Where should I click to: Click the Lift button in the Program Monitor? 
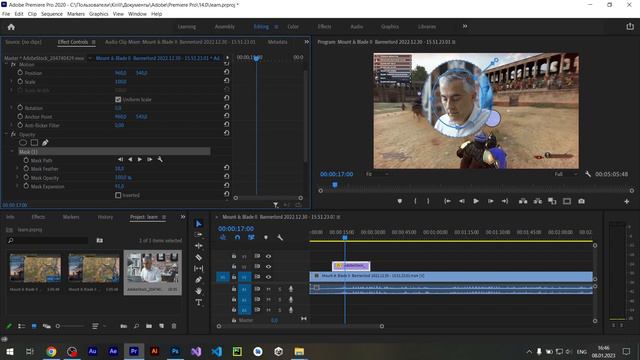(x=523, y=201)
